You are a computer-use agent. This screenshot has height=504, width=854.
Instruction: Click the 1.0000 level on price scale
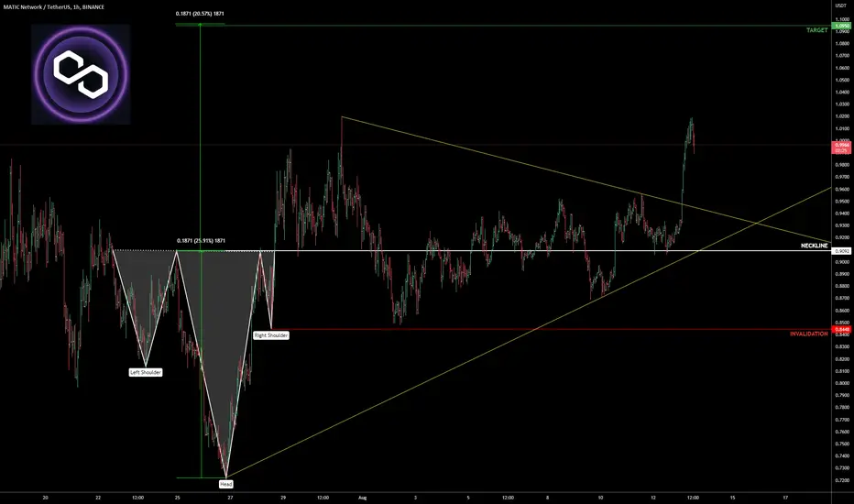pyautogui.click(x=842, y=140)
